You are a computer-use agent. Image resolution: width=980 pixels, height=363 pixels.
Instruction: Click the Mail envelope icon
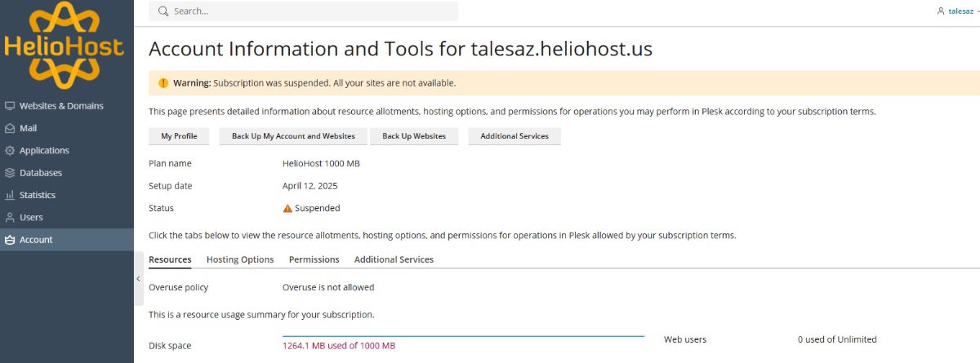click(x=10, y=128)
